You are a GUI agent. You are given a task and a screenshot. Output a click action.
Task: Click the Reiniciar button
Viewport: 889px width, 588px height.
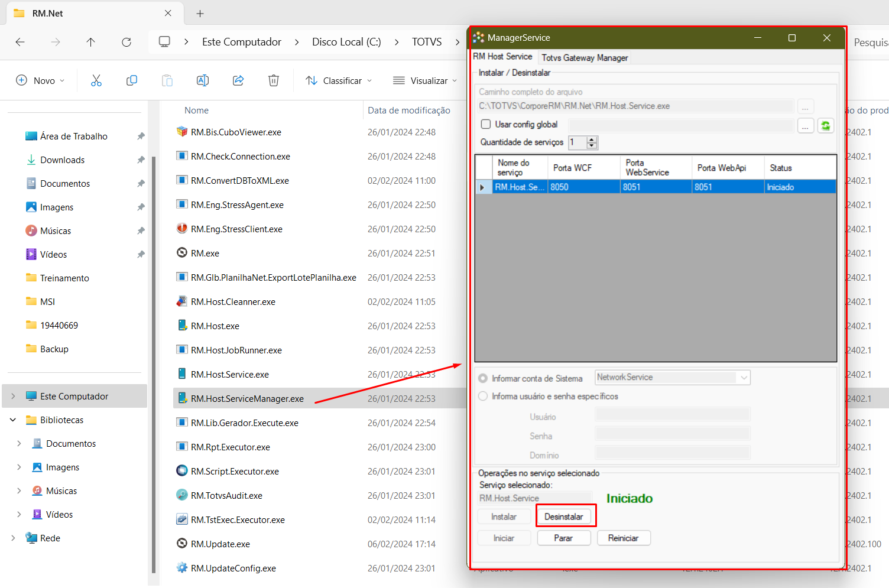pyautogui.click(x=623, y=538)
